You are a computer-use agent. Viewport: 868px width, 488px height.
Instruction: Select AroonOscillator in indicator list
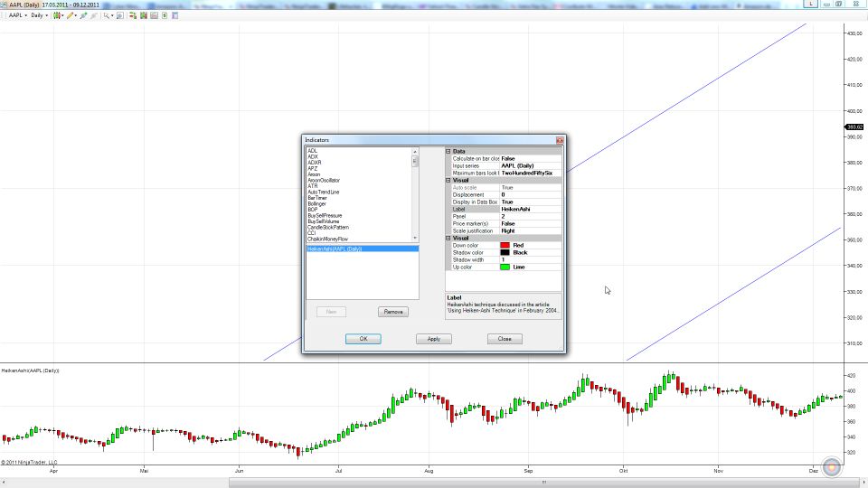point(324,181)
